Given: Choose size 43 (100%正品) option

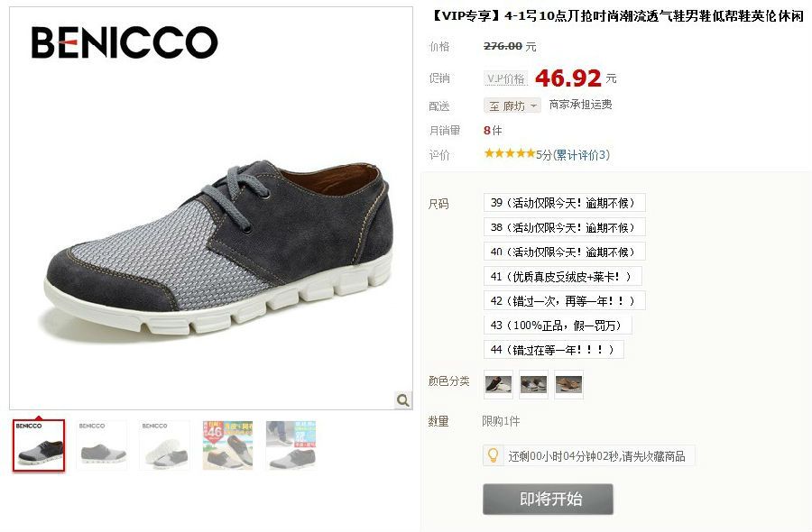Looking at the screenshot, I should point(558,325).
